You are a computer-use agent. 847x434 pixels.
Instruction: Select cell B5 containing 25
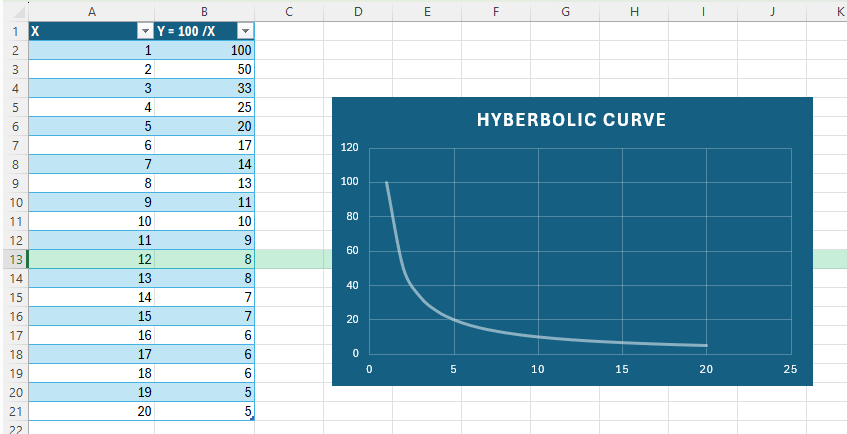(x=204, y=107)
